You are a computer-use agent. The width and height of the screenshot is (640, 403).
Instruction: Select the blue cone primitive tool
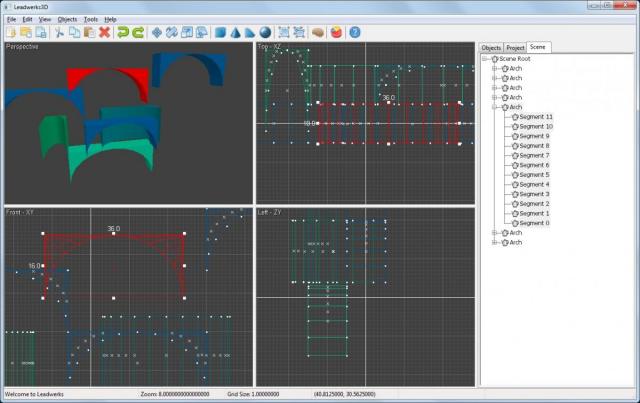tap(235, 32)
